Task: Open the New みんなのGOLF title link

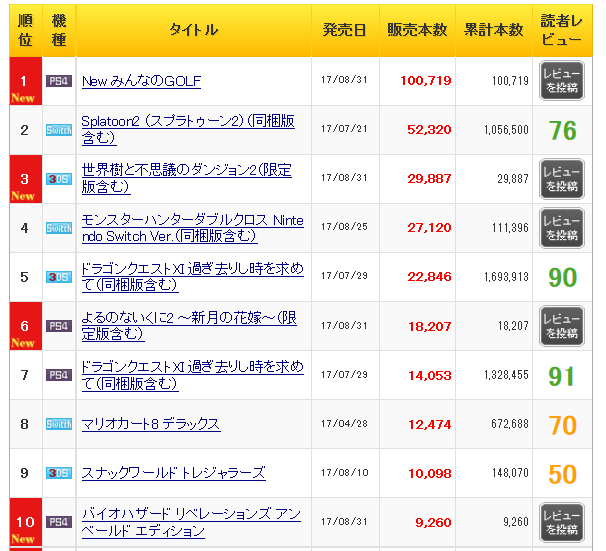Action: [141, 81]
